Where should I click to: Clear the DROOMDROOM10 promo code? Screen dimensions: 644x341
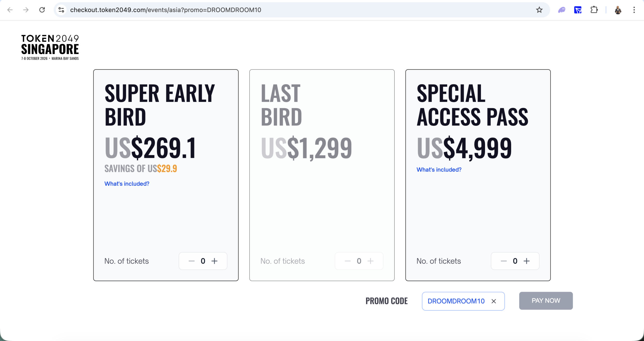click(494, 301)
